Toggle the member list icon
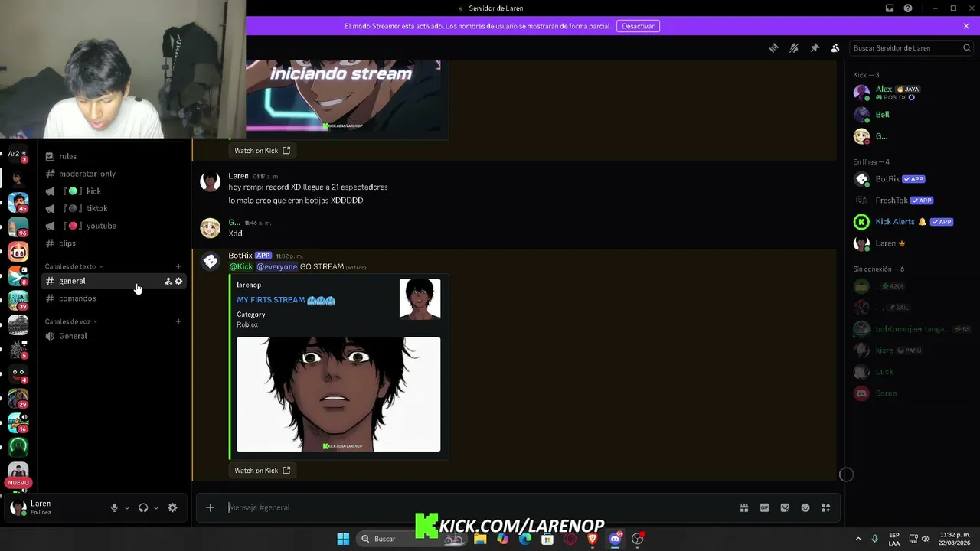 tap(835, 47)
